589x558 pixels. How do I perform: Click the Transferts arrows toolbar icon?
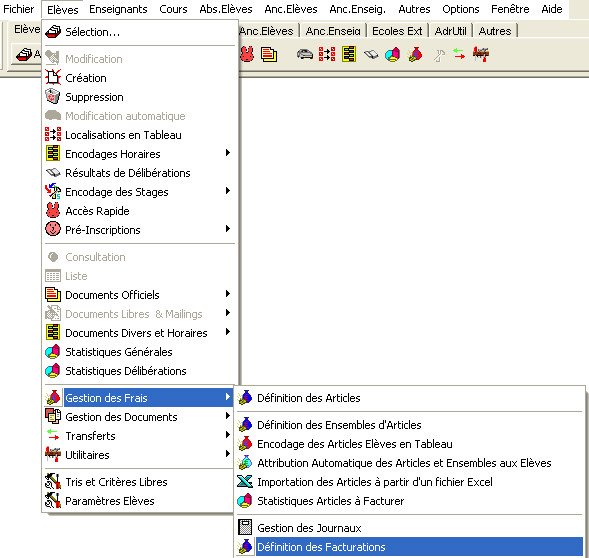459,54
